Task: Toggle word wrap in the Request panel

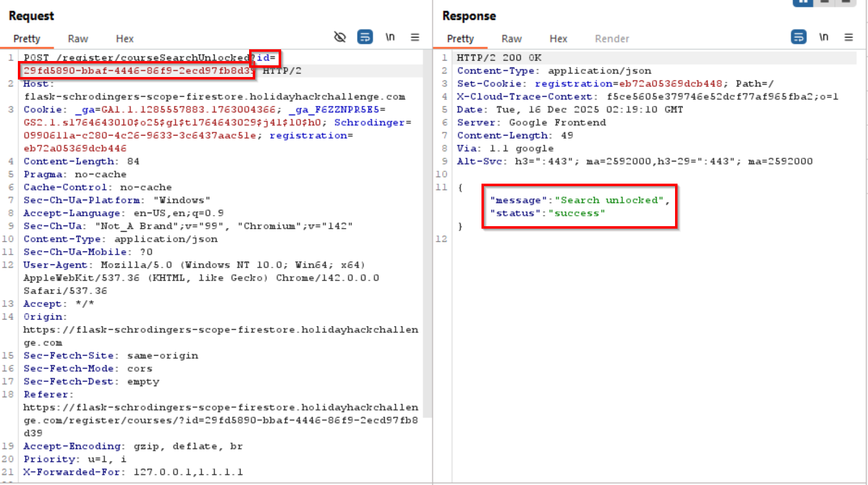Action: tap(365, 38)
